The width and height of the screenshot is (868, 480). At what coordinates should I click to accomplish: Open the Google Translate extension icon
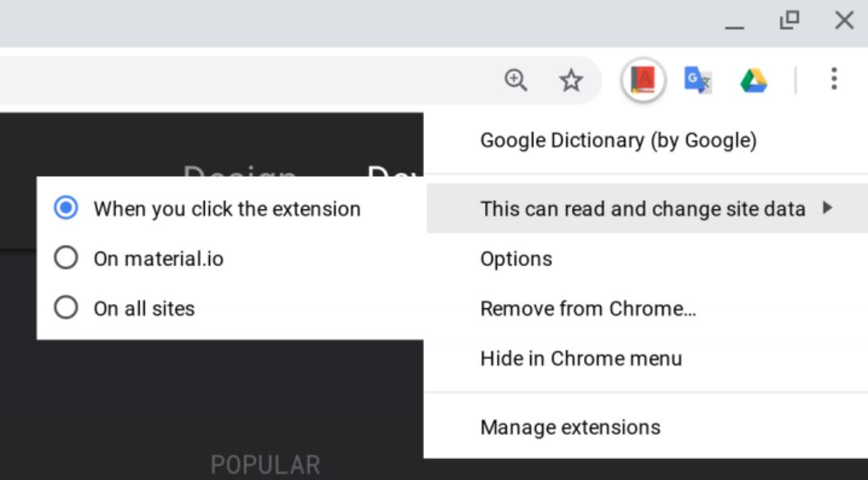[x=698, y=80]
